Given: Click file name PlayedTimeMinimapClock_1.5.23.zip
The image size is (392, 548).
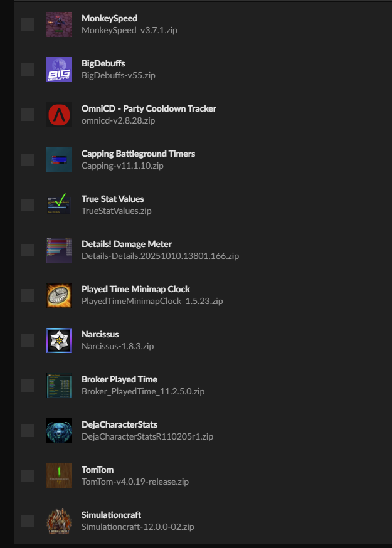Looking at the screenshot, I should (x=152, y=301).
